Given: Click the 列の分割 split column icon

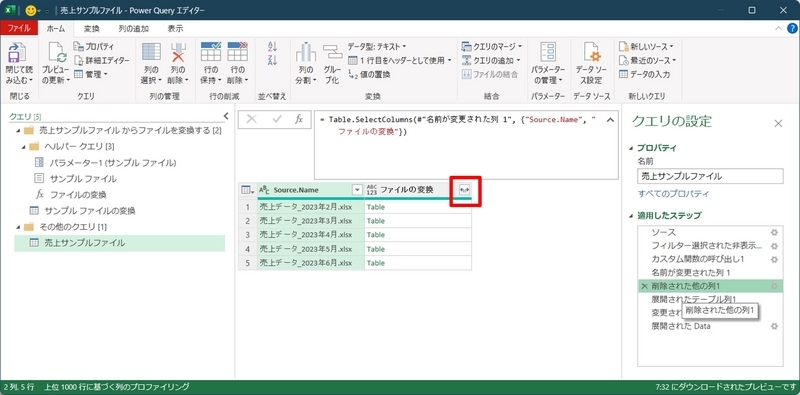Looking at the screenshot, I should point(306,53).
